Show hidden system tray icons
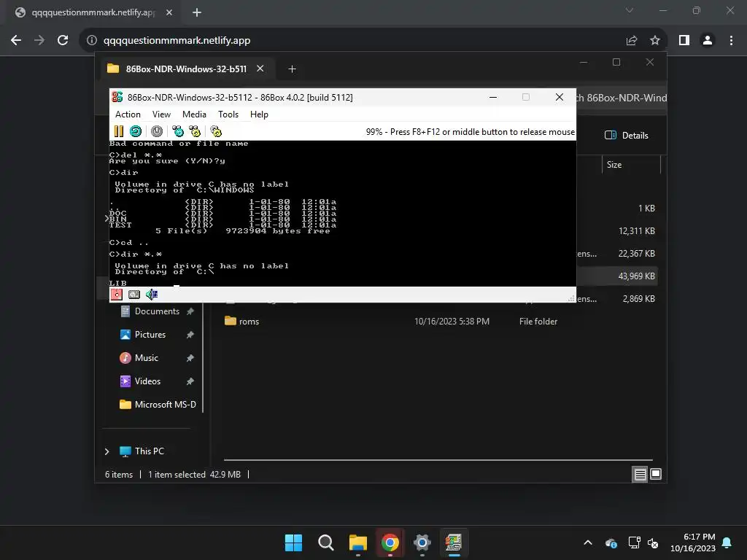Image resolution: width=747 pixels, height=560 pixels. (588, 542)
